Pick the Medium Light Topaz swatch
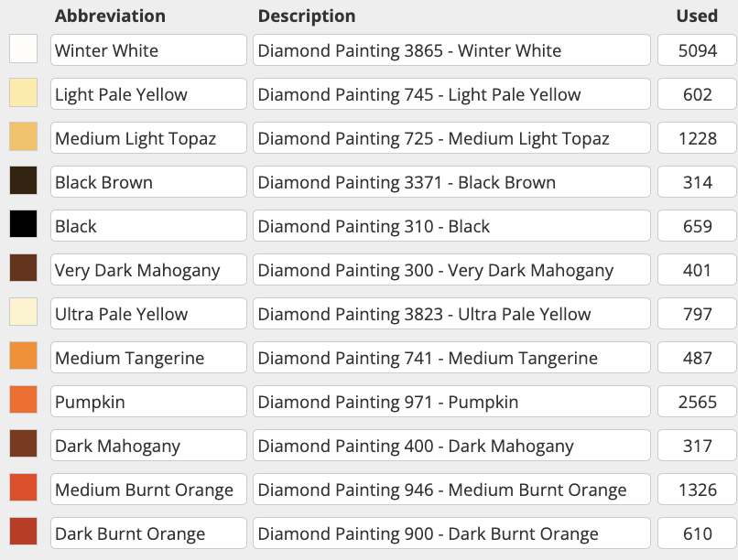This screenshot has height=560, width=738. pos(23,137)
